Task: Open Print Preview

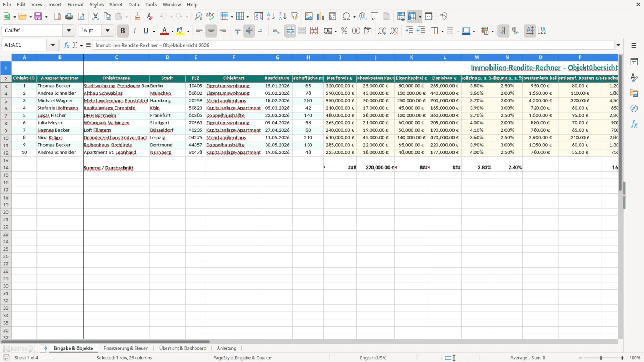Action: [x=81, y=17]
